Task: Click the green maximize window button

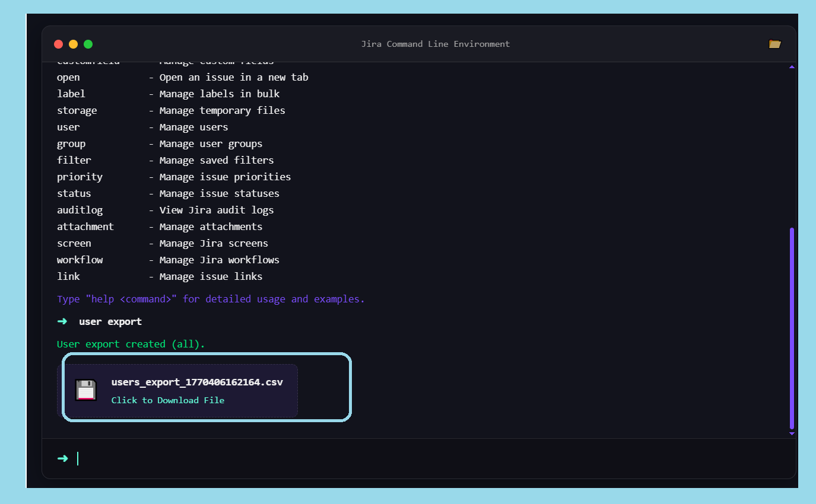Action: (88, 44)
